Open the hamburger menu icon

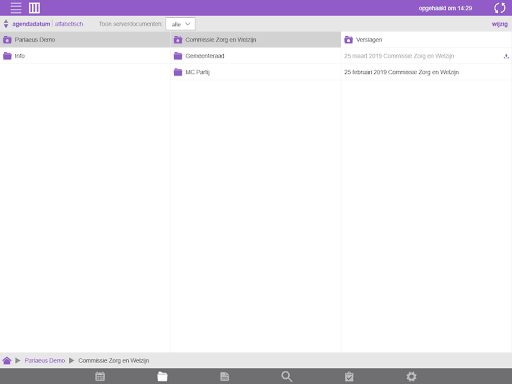(x=16, y=8)
